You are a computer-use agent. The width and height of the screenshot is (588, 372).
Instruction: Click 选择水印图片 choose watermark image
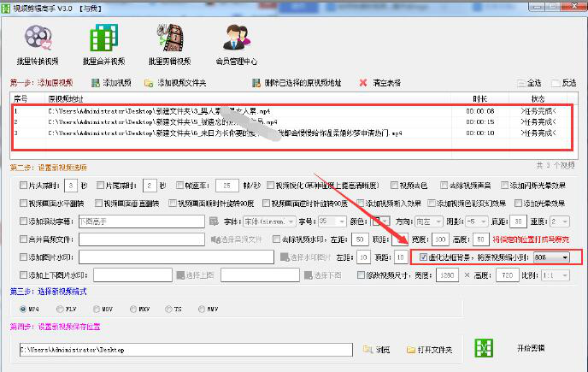tap(306, 257)
